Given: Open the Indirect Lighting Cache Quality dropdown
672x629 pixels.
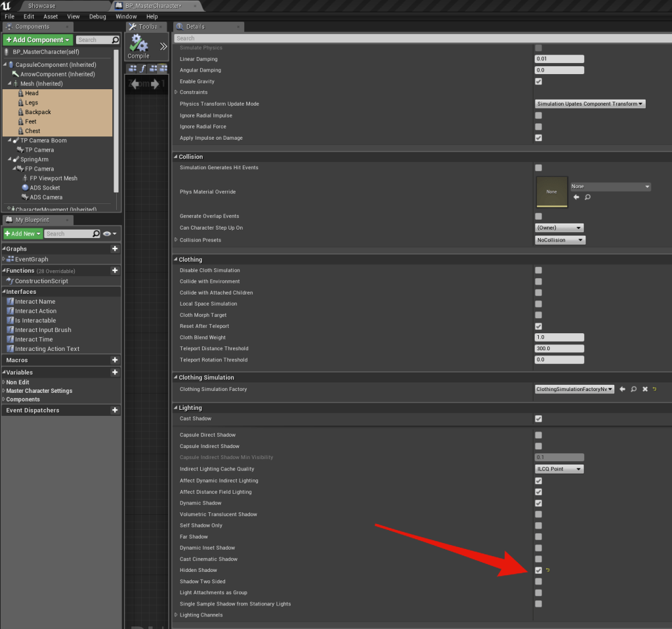Looking at the screenshot, I should (559, 469).
